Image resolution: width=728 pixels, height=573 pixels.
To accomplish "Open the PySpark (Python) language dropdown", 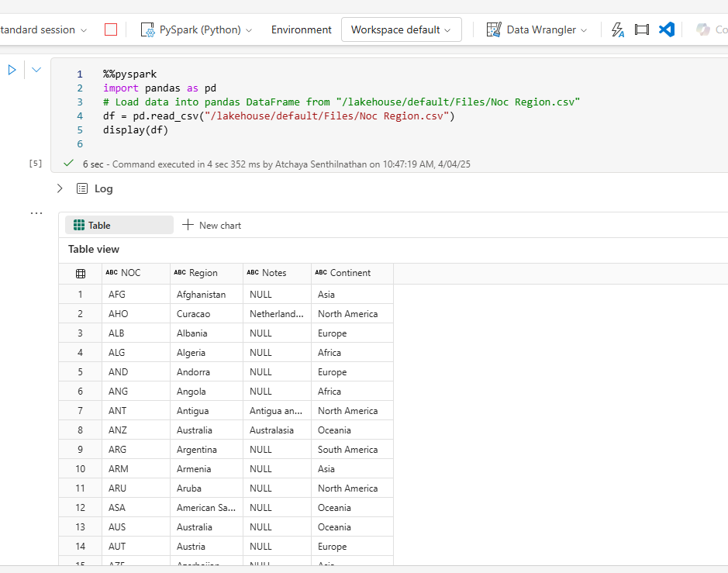I will pos(197,29).
